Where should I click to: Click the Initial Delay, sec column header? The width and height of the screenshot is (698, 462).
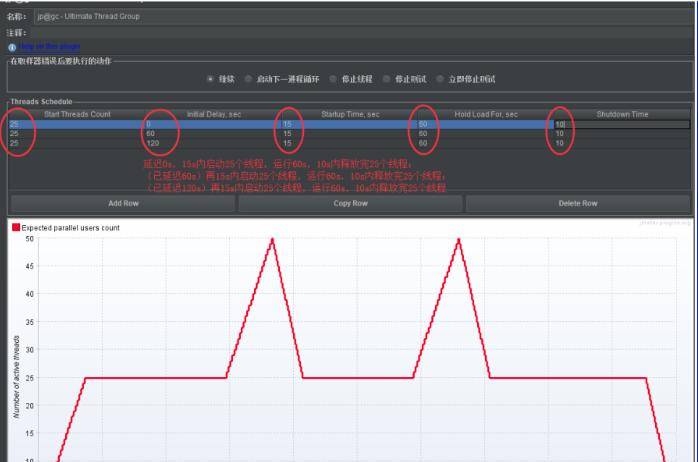214,114
